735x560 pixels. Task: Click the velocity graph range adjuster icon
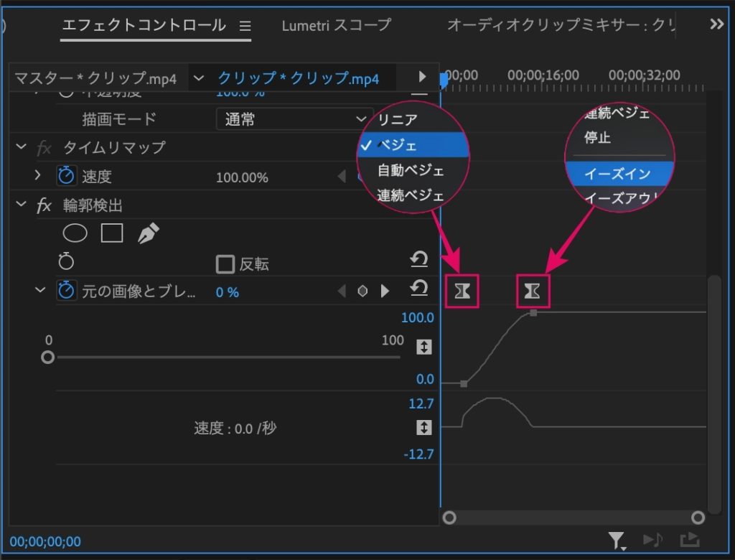(x=423, y=428)
